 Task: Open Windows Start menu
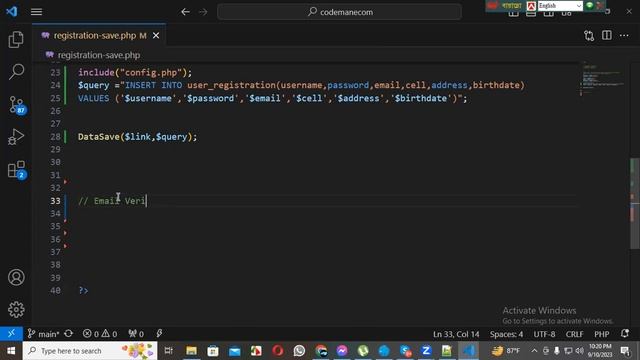tap(11, 351)
